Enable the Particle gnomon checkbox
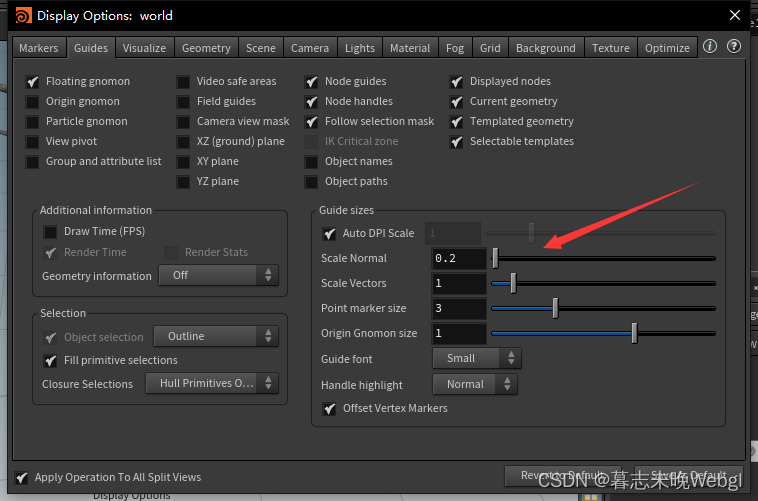Image resolution: width=758 pixels, height=501 pixels. click(32, 122)
